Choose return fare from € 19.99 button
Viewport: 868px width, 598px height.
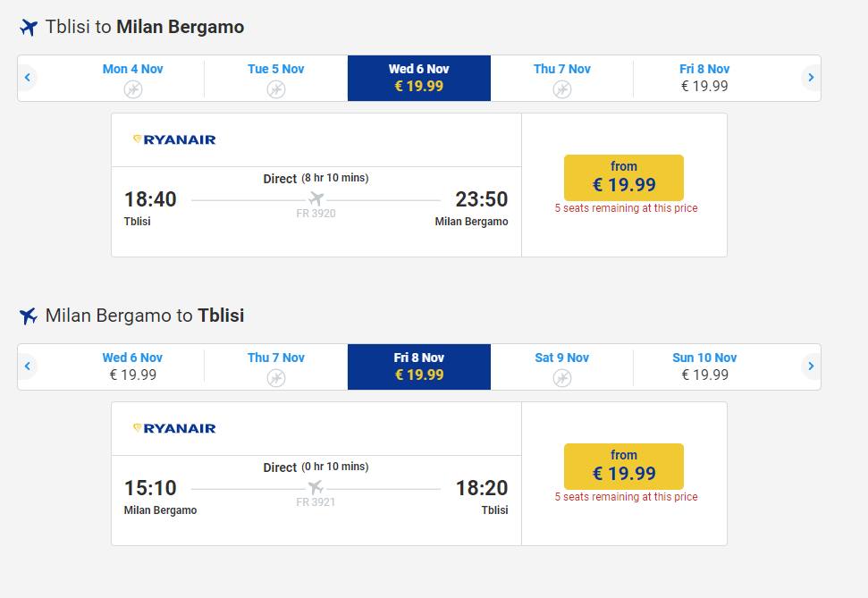pos(624,467)
